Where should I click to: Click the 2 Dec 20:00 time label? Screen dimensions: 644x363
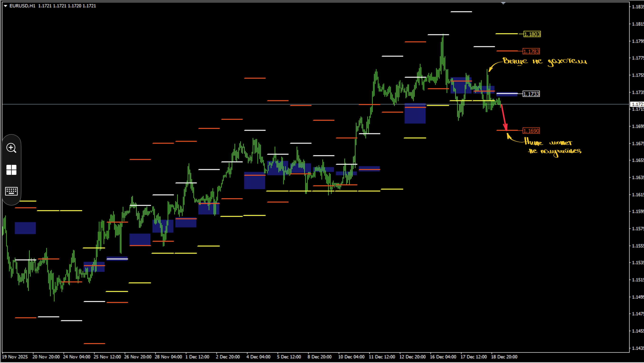[228, 357]
